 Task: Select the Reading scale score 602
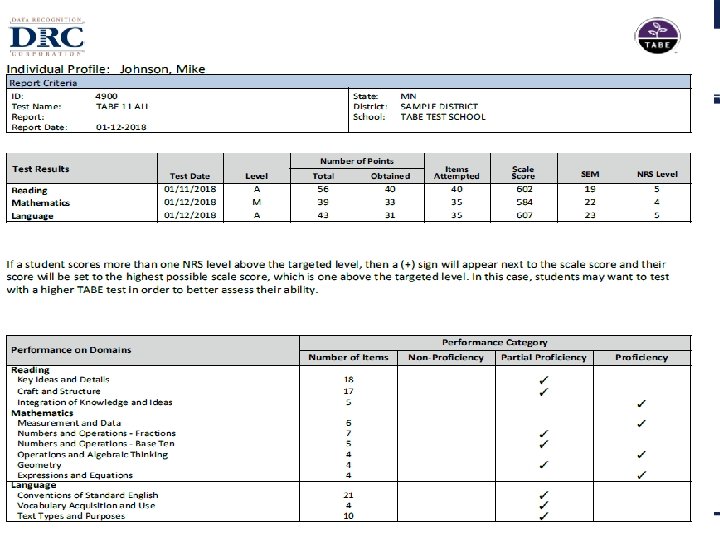coord(524,189)
